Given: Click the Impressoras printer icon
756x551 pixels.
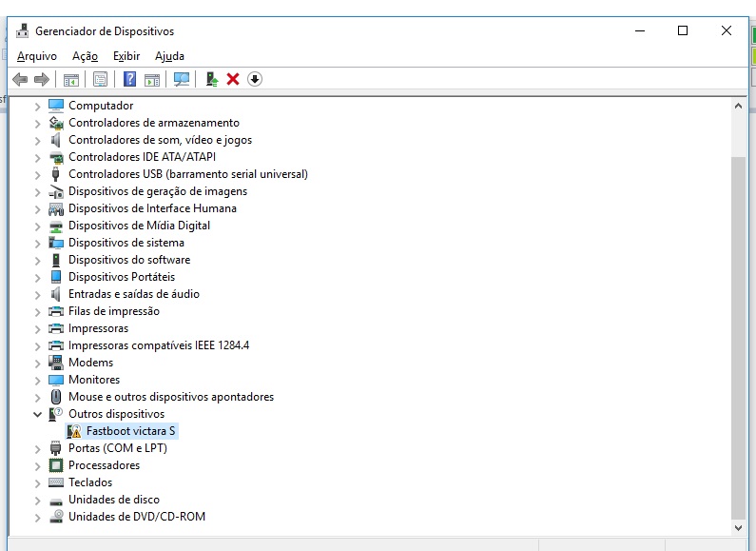Looking at the screenshot, I should pos(56,328).
